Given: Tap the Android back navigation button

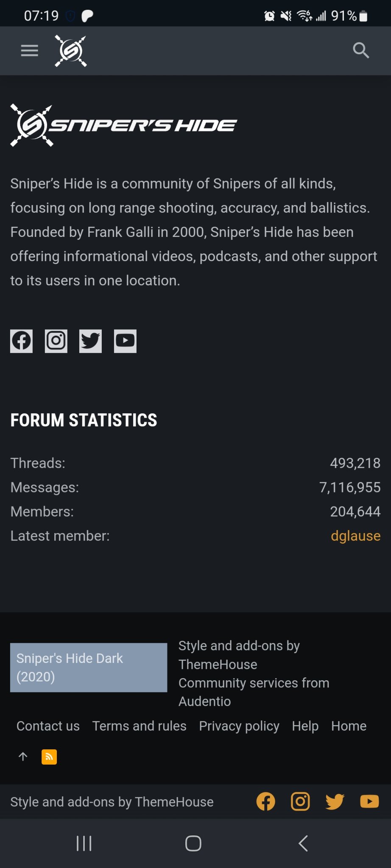Looking at the screenshot, I should 303,843.
